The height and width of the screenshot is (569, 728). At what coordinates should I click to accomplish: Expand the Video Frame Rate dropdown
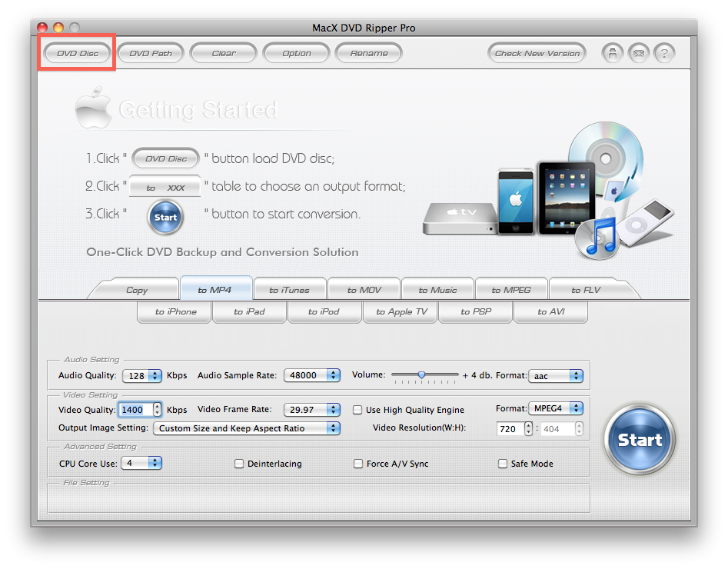312,409
